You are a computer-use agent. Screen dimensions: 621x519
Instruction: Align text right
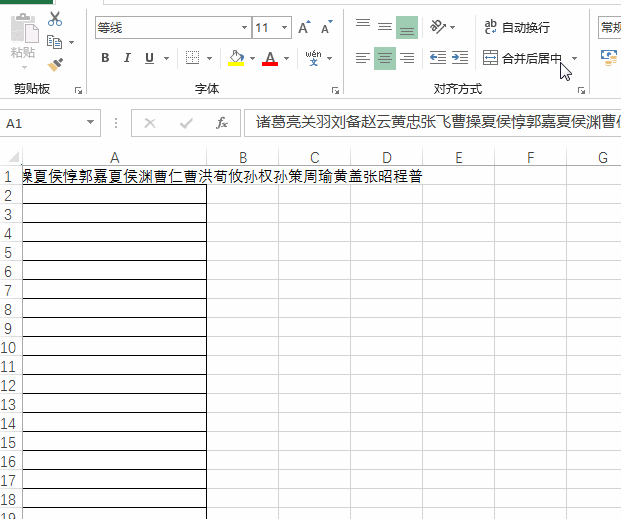coord(407,58)
